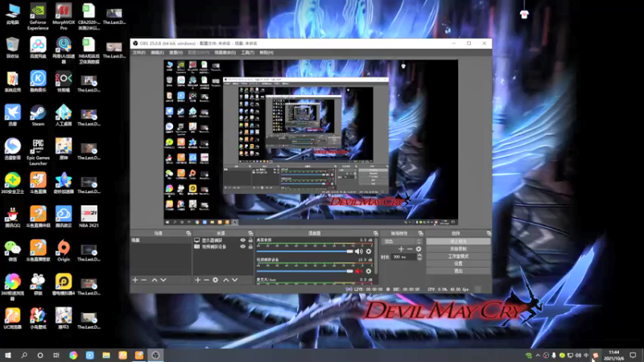Add a new source with the Sources plus
The image size is (644, 362).
[197, 280]
